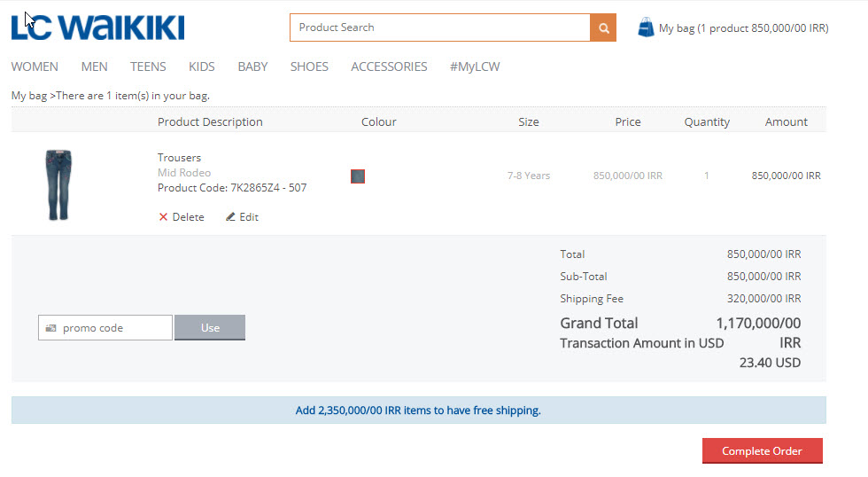Click the pencil edit icon

pyautogui.click(x=230, y=216)
